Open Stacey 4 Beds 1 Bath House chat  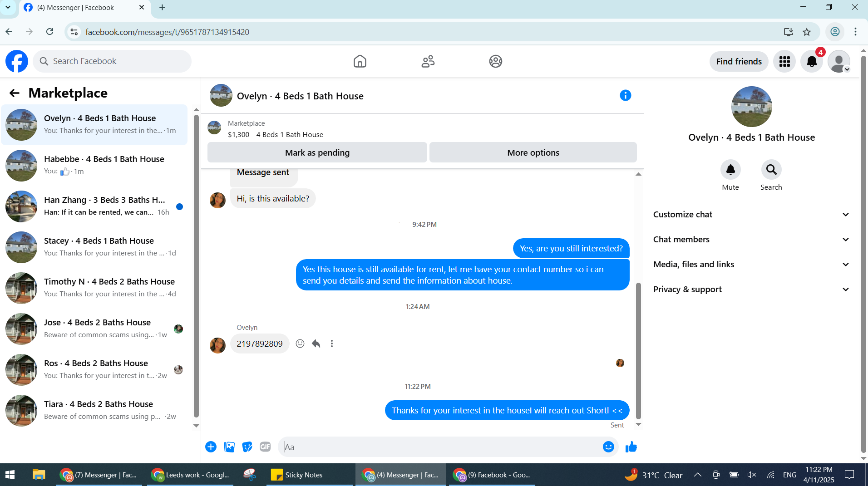(x=94, y=247)
